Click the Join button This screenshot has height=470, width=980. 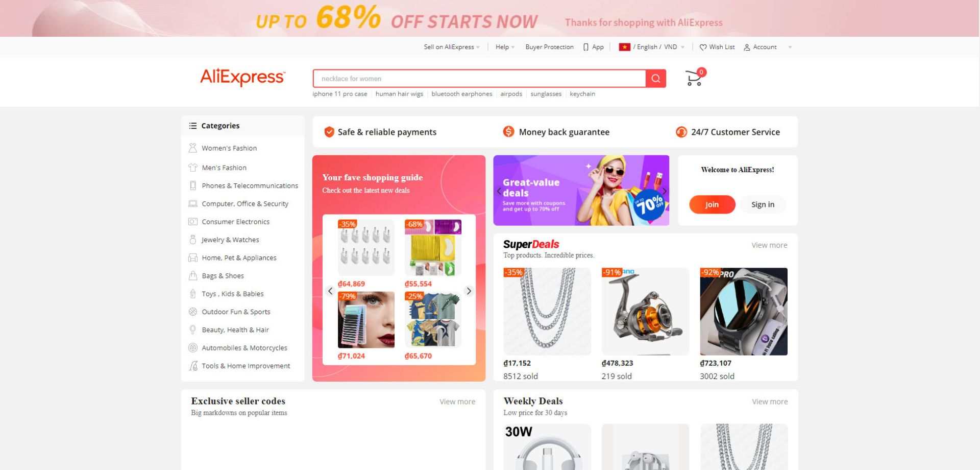coord(712,204)
